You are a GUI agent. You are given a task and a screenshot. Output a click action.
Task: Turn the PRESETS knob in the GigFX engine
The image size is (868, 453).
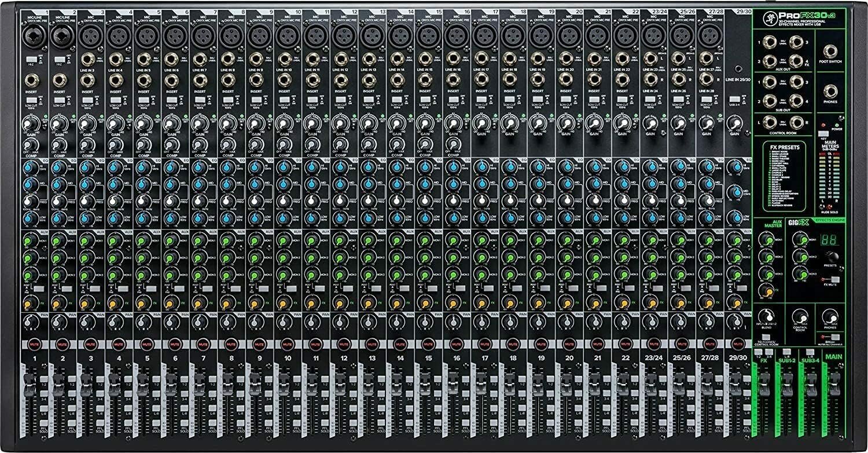tap(832, 257)
